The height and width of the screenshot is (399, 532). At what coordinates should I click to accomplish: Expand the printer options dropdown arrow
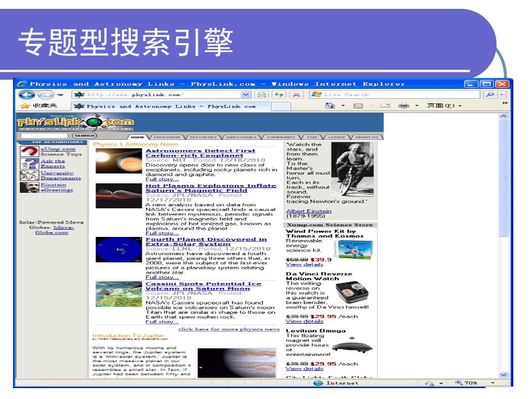(417, 106)
